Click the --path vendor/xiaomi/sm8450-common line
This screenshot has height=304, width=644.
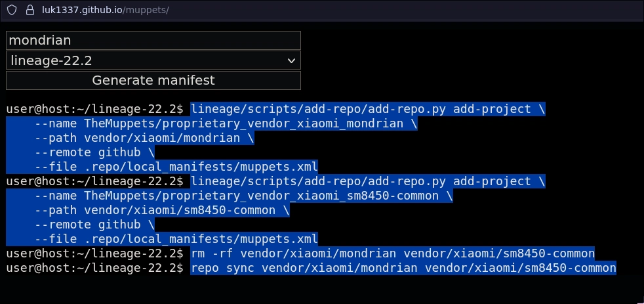162,210
